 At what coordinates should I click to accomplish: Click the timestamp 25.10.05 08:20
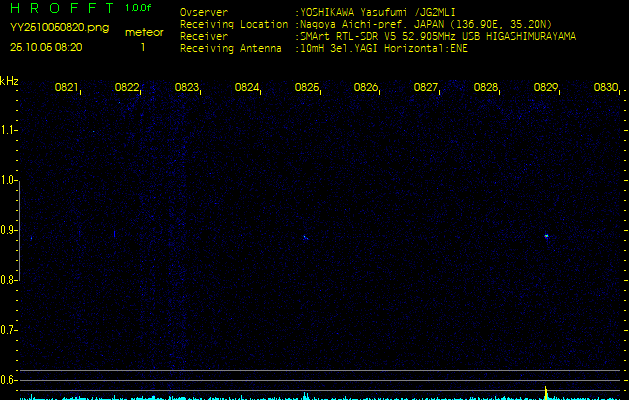coord(46,47)
